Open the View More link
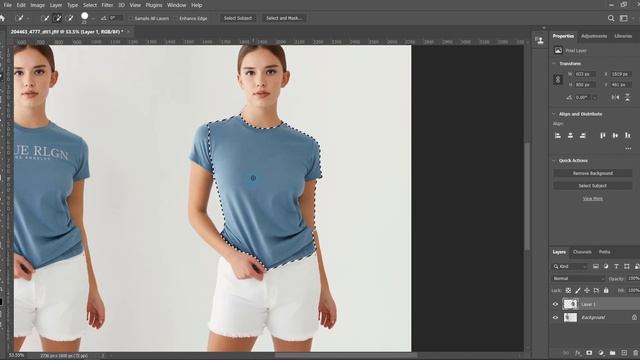This screenshot has width=640, height=360. pyautogui.click(x=593, y=199)
